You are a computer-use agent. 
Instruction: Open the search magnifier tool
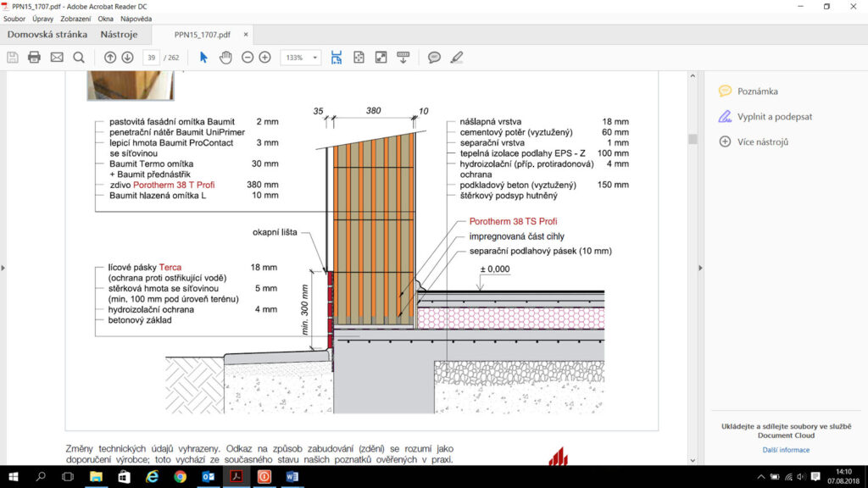pos(79,58)
